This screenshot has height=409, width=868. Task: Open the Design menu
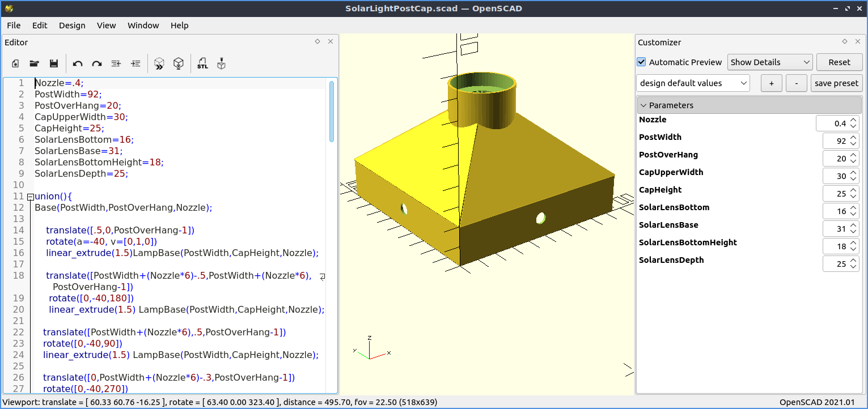72,25
